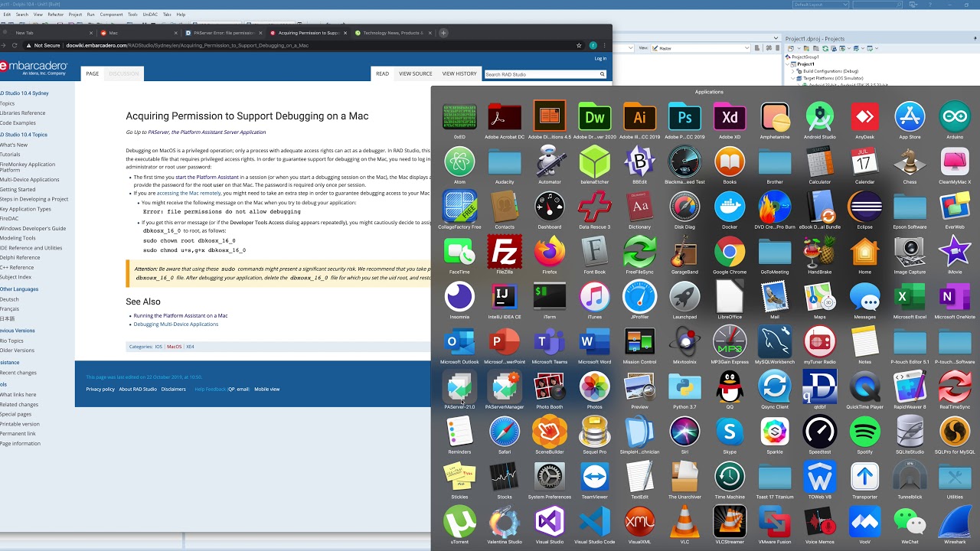Click the Chrome address bar URL

point(188,45)
